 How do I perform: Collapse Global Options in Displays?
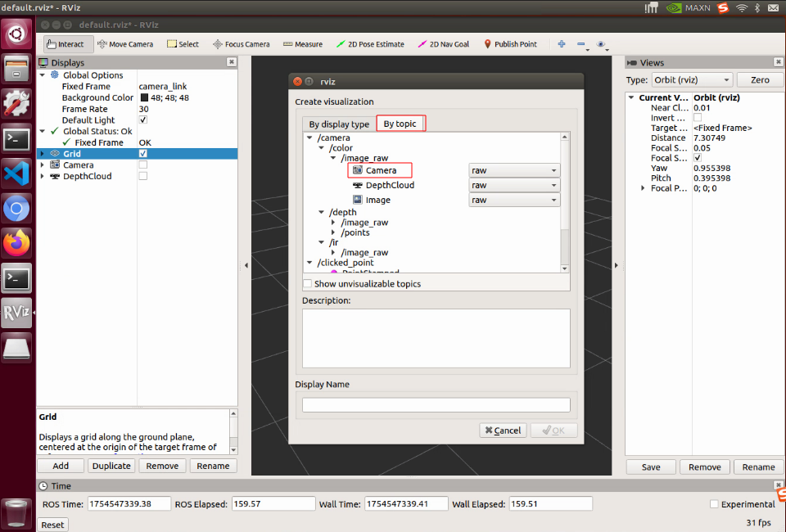coord(43,75)
